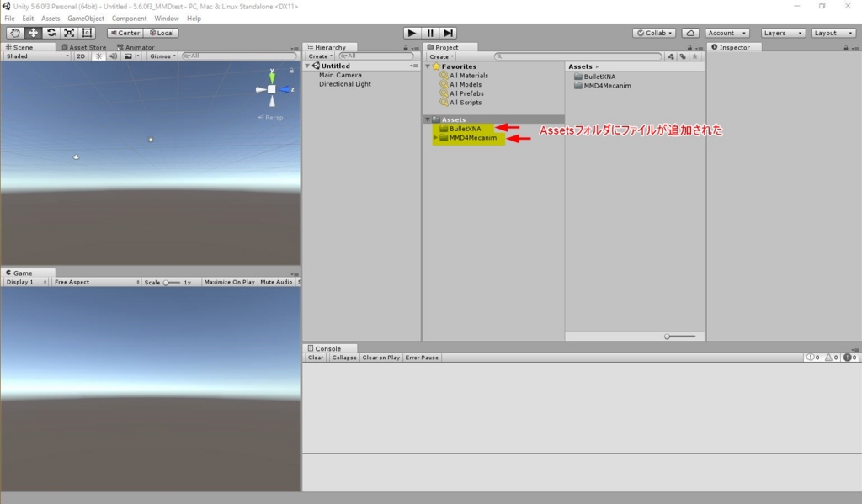Collapse the Assets folder tree

pyautogui.click(x=428, y=119)
